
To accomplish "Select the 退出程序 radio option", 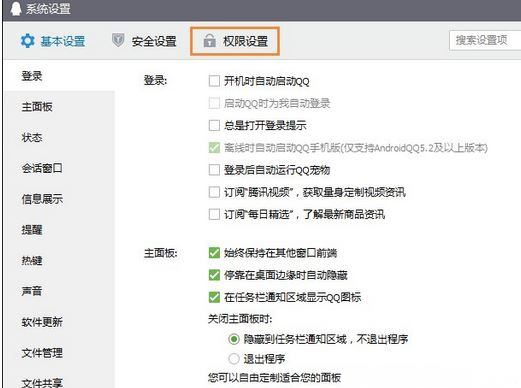I will [234, 359].
